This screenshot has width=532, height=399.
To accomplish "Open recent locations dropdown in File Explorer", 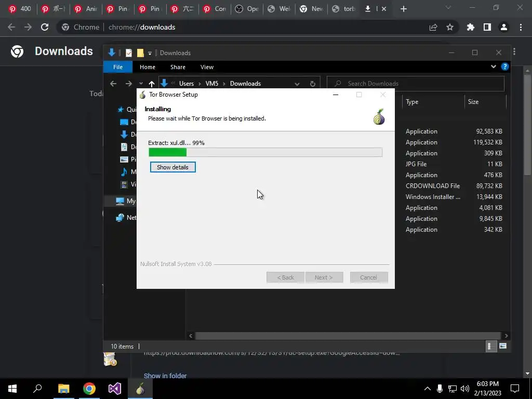I will click(141, 84).
